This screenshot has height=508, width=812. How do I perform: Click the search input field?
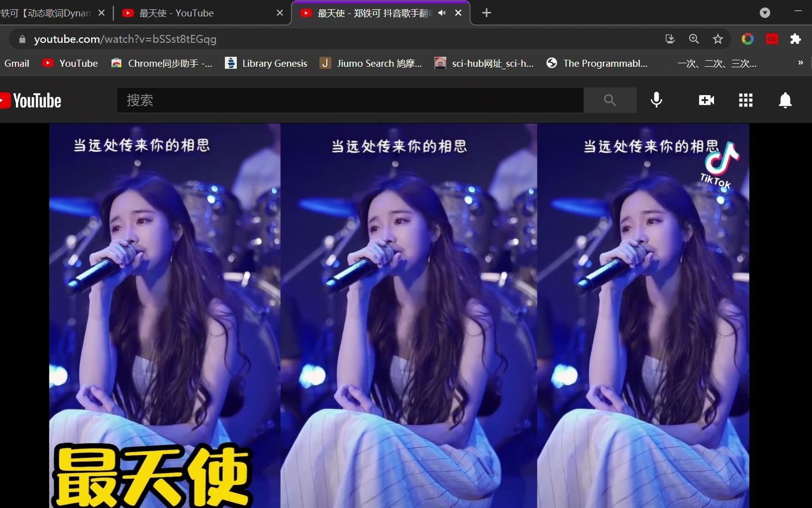click(350, 100)
